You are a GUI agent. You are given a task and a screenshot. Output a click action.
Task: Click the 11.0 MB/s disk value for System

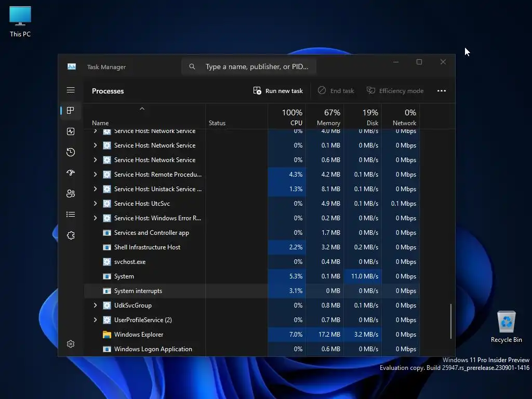tap(365, 276)
